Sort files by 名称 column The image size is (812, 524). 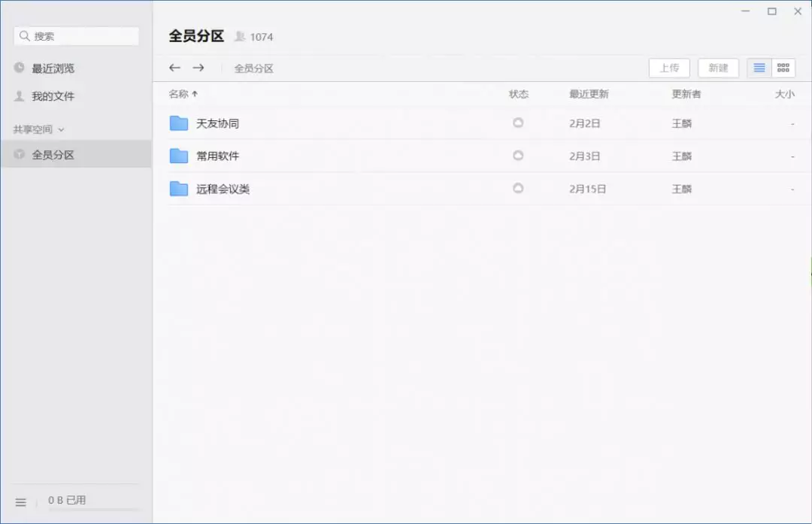click(179, 94)
